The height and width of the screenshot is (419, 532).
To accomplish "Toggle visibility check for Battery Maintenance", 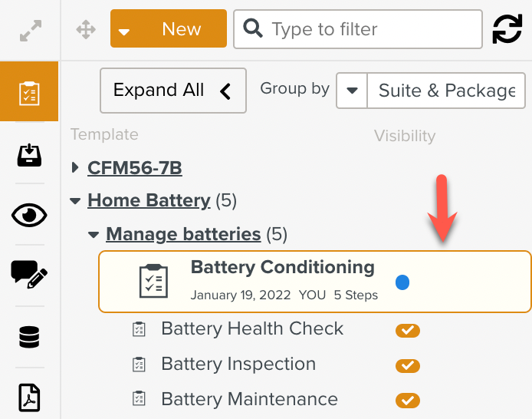I will (x=408, y=401).
